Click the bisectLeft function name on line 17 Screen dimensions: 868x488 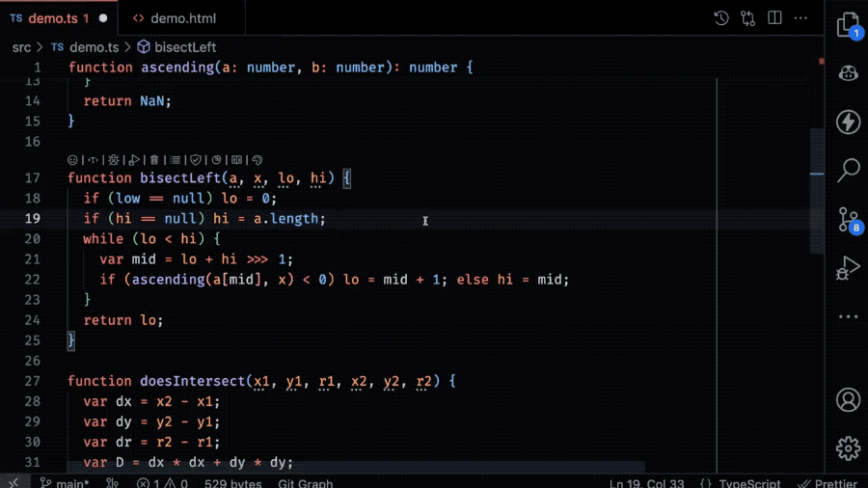[x=180, y=178]
